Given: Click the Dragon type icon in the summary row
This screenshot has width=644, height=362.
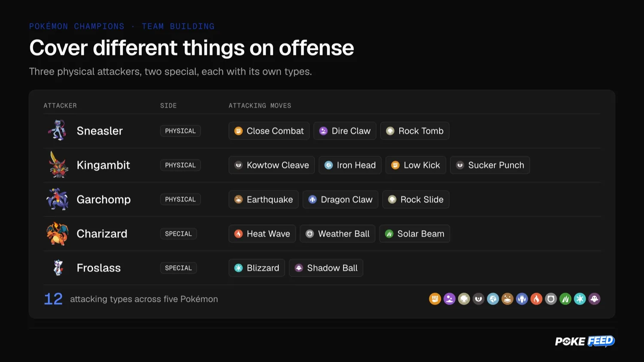Looking at the screenshot, I should 522,299.
